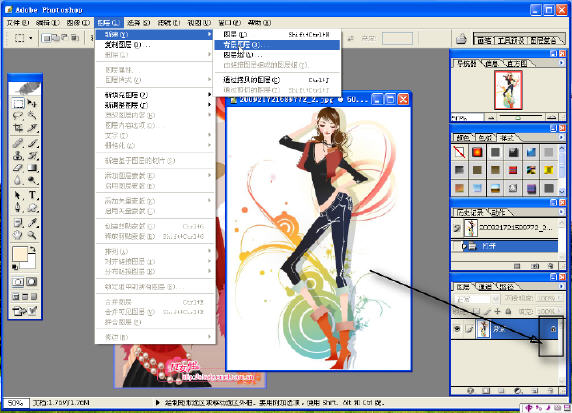Click the Navigator zoom-in button
The image size is (572, 413).
click(552, 117)
